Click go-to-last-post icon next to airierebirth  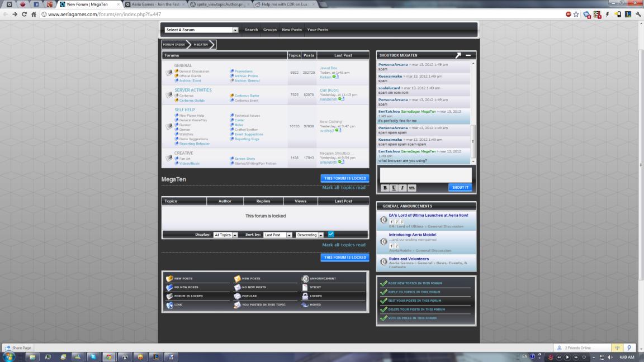pyautogui.click(x=341, y=161)
